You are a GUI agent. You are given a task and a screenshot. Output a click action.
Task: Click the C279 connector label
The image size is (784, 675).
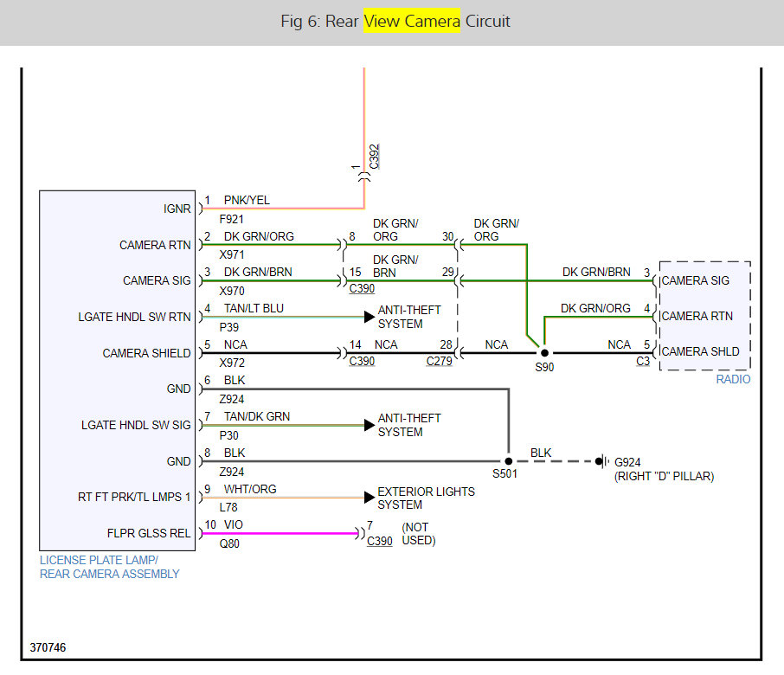[439, 361]
